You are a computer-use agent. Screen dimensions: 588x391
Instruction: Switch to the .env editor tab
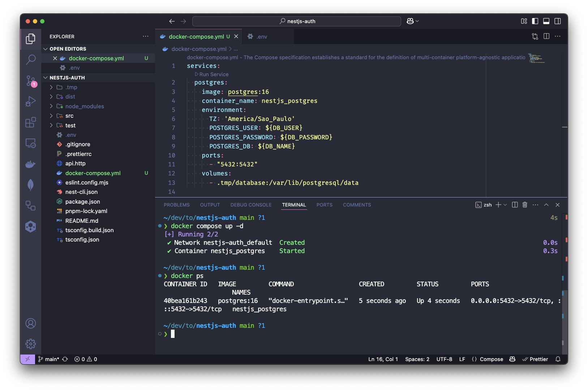click(x=268, y=36)
